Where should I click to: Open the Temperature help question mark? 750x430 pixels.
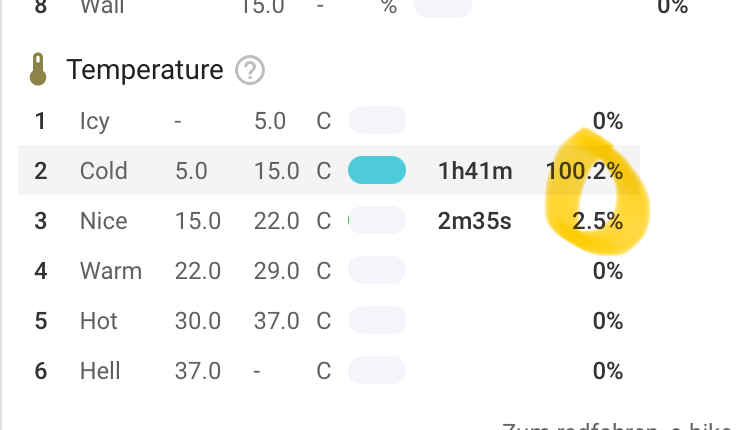tap(249, 71)
